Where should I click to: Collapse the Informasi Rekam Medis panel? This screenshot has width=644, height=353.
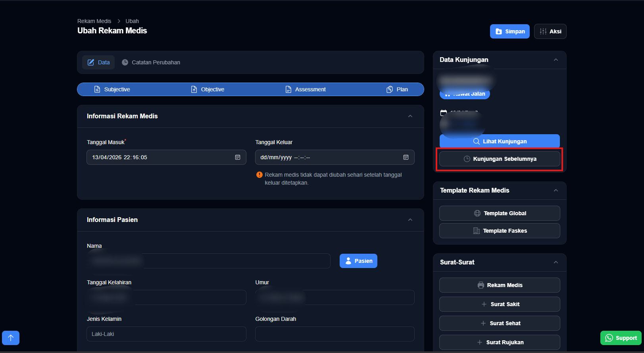click(410, 116)
